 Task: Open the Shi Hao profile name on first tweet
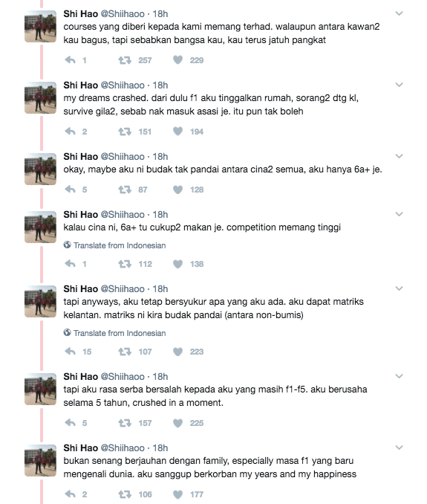[81, 14]
